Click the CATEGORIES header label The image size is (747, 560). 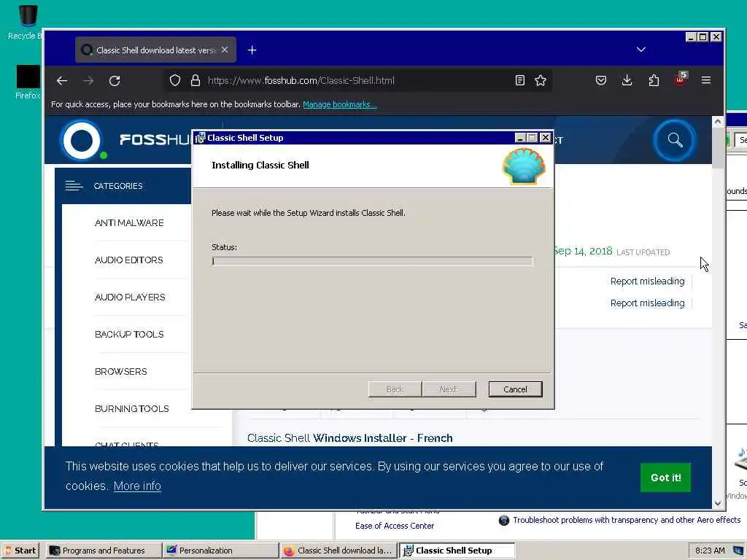[118, 186]
